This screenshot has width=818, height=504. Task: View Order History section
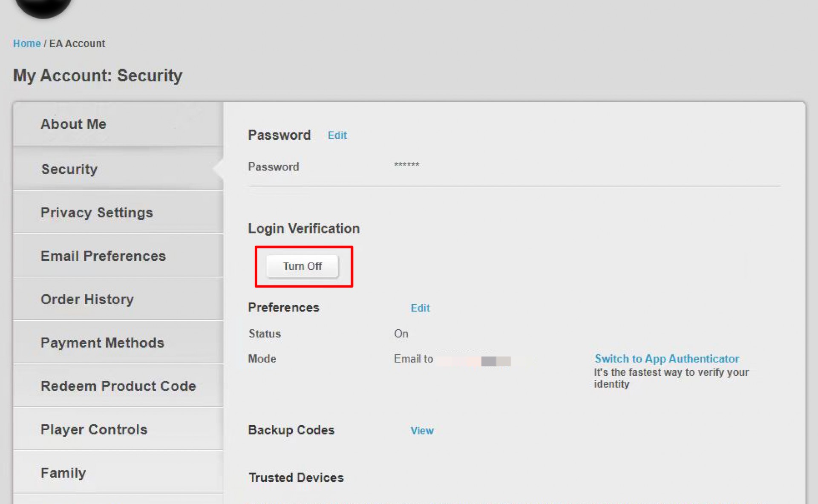click(x=118, y=299)
